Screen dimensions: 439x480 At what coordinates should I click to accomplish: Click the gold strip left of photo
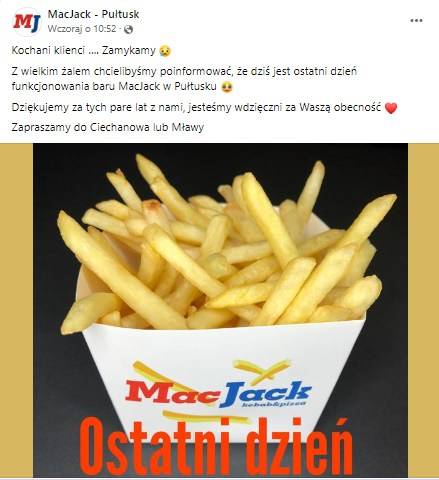coord(16,310)
